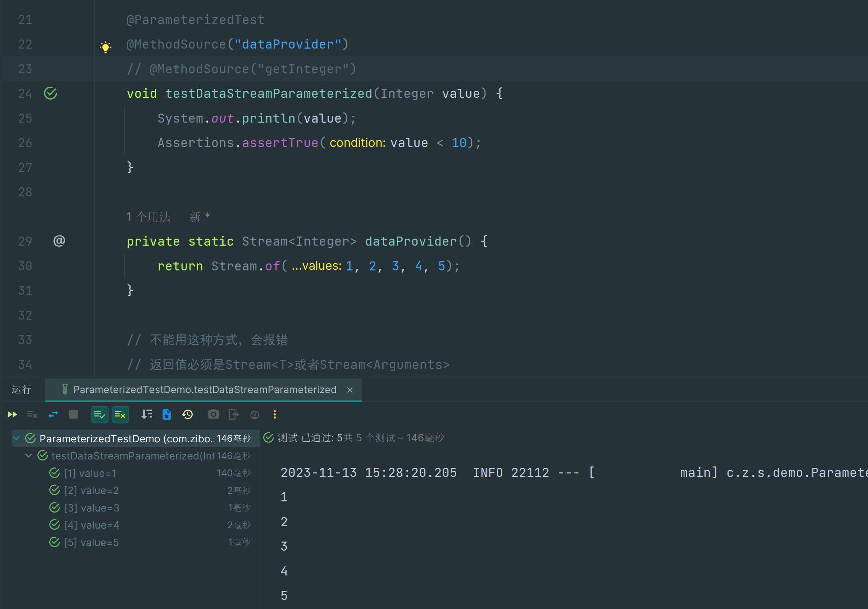Click the yellow lightbulb quick-fix icon

(x=106, y=47)
